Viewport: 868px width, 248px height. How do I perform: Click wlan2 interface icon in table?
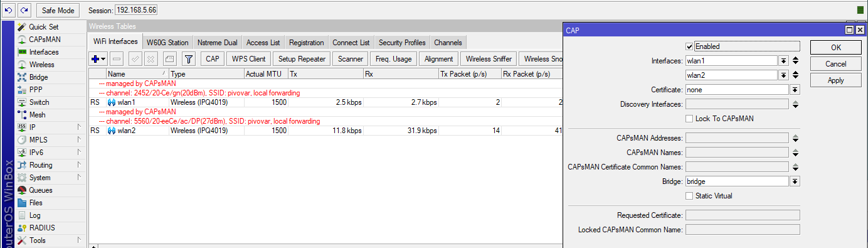tap(112, 131)
